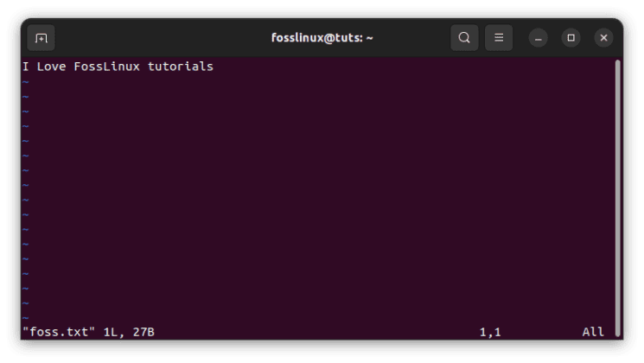The image size is (644, 363).
Task: Close the terminal window
Action: coord(603,38)
